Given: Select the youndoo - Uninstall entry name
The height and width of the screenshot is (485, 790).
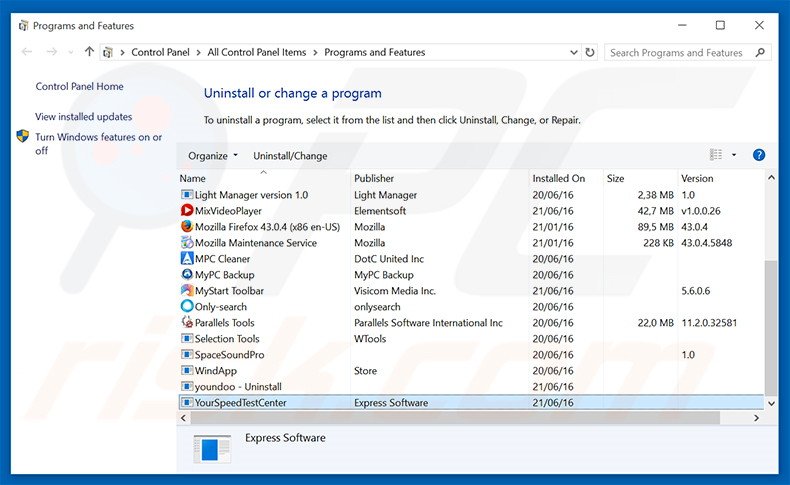Looking at the screenshot, I should (x=238, y=387).
